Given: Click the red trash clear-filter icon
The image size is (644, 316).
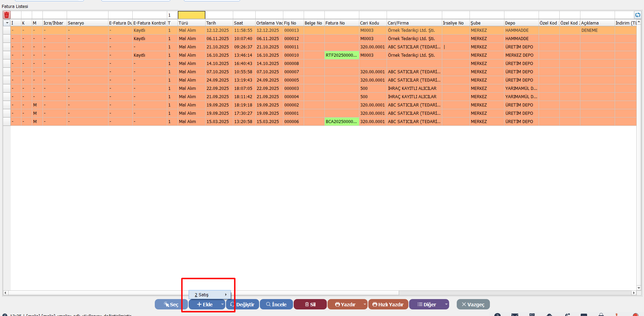Looking at the screenshot, I should pyautogui.click(x=7, y=15).
